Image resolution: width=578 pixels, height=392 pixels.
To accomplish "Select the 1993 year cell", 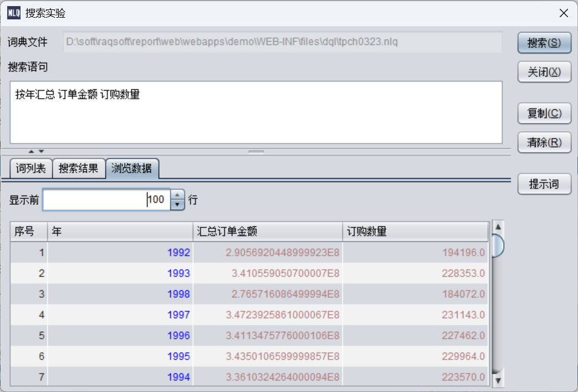I will pyautogui.click(x=120, y=273).
